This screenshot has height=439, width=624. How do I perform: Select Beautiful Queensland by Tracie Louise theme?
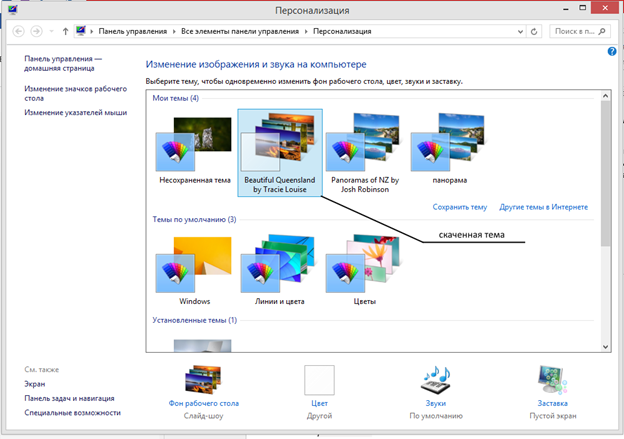pyautogui.click(x=280, y=153)
